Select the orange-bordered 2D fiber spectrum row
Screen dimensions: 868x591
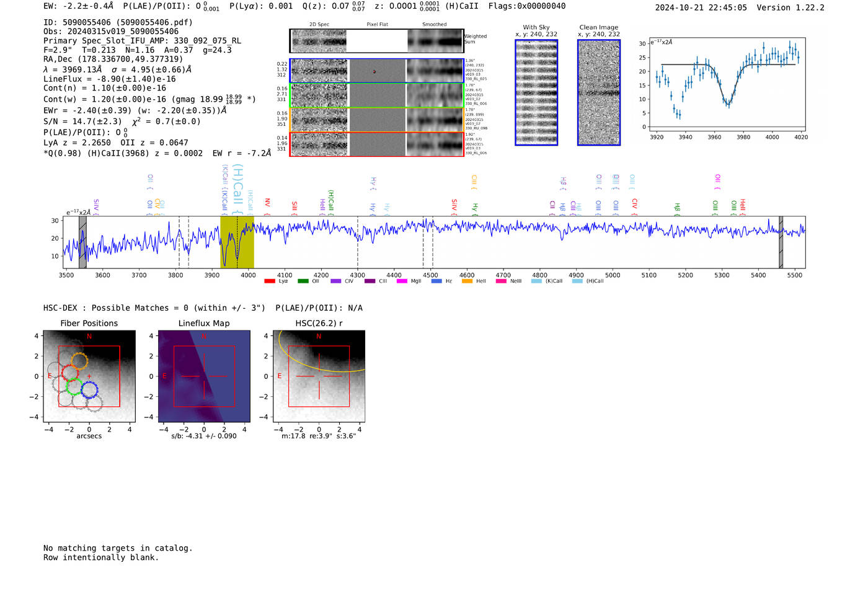pos(376,120)
